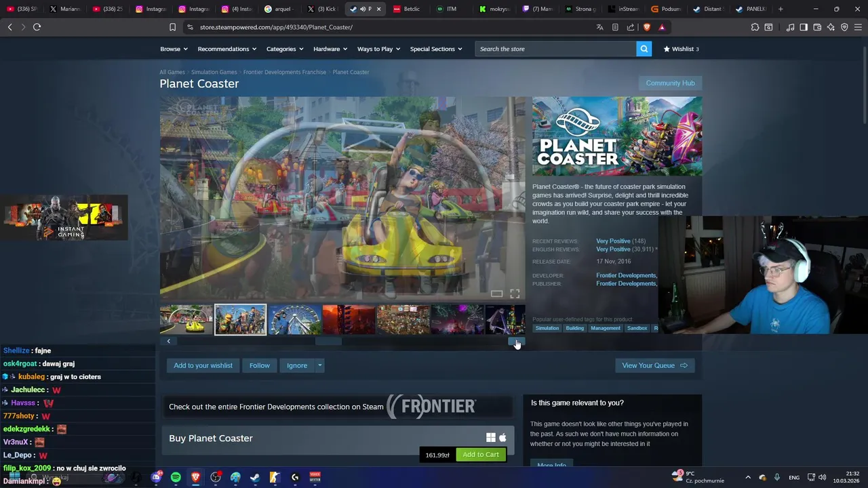Switch to the Podsum browser tab
This screenshot has width=868, height=488.
click(665, 9)
